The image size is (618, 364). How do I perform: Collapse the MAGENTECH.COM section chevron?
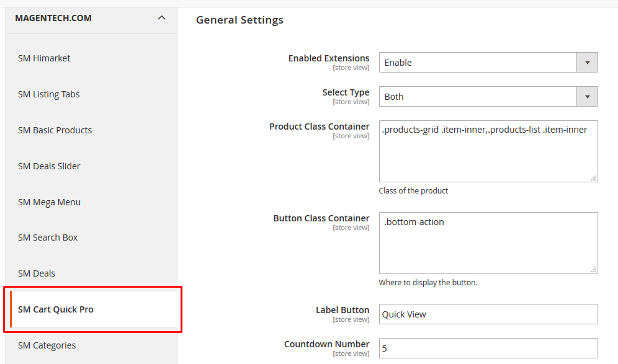point(161,18)
